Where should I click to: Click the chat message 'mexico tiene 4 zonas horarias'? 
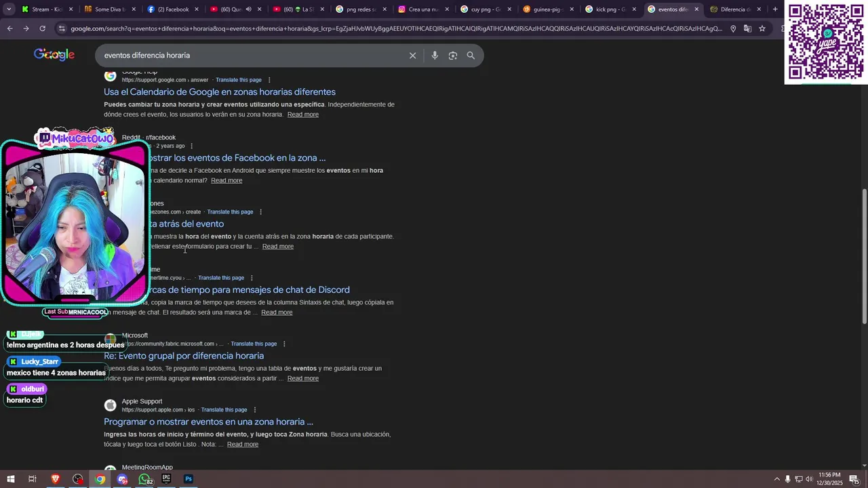pos(56,373)
